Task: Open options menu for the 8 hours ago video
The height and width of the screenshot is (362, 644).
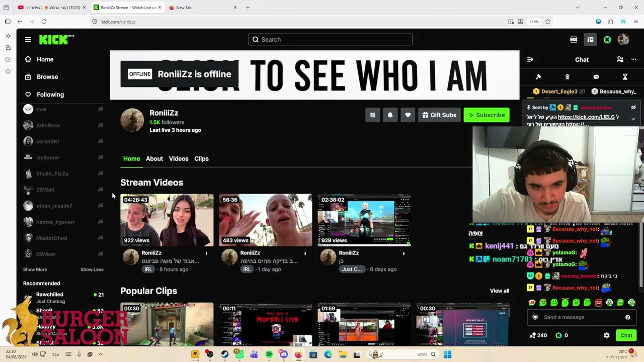Action: pos(206,253)
